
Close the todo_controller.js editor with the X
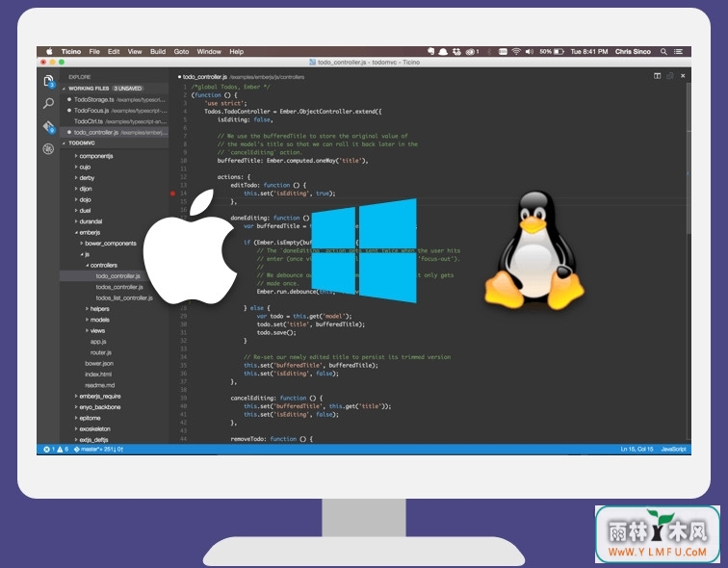point(683,76)
